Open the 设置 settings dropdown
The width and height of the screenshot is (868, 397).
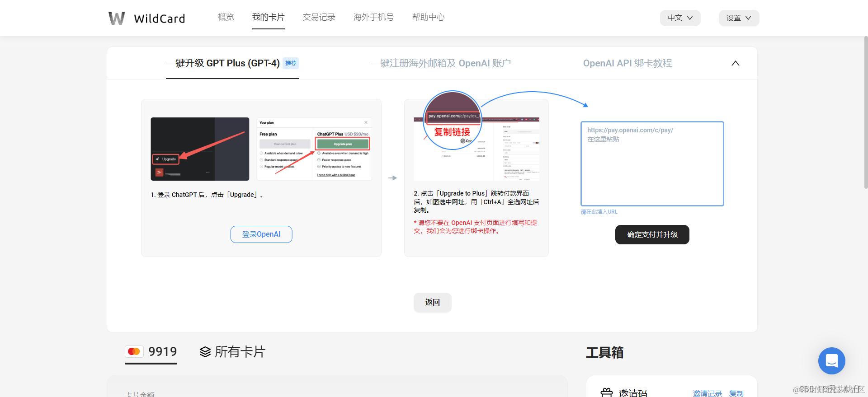point(739,18)
